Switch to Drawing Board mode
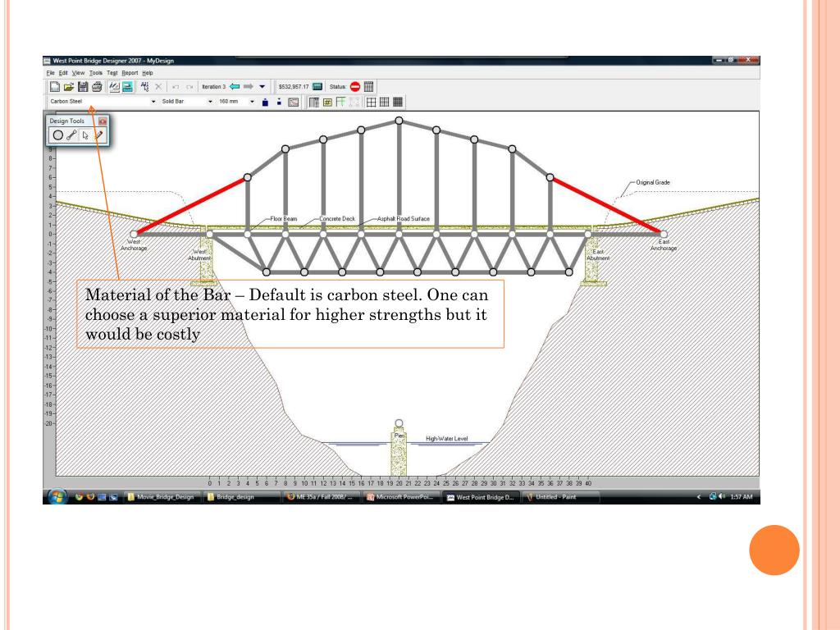 tap(114, 86)
